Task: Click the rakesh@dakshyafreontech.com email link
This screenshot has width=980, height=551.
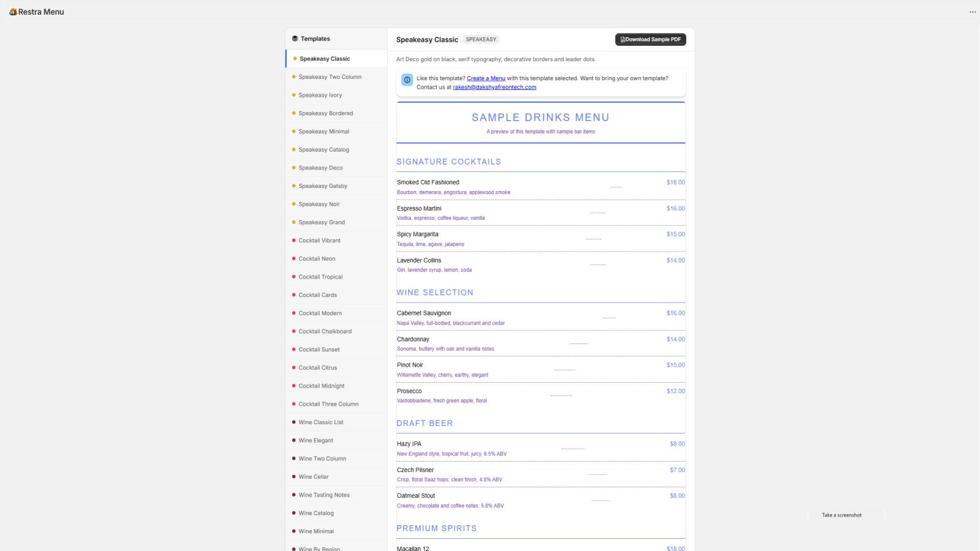Action: pyautogui.click(x=494, y=87)
